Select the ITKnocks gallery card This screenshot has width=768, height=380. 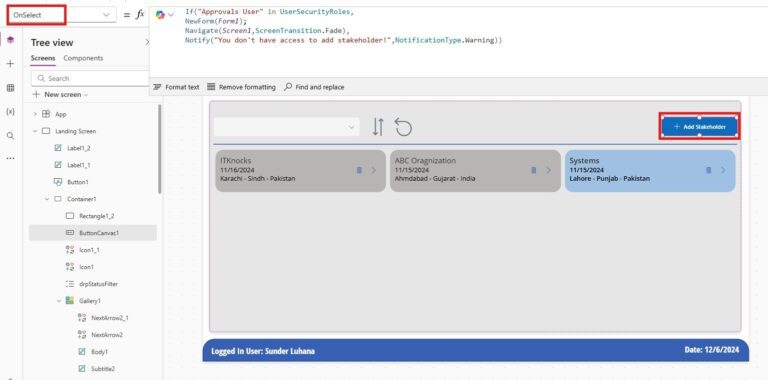pos(300,170)
